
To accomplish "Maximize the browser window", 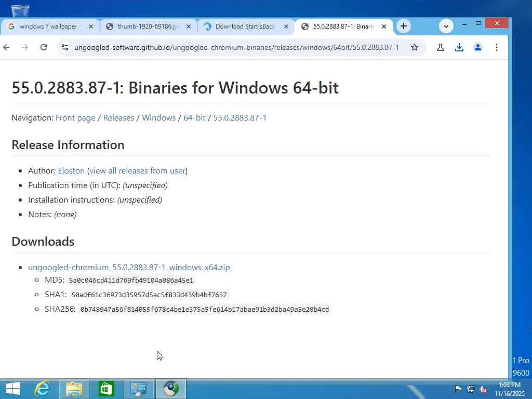I will (x=478, y=23).
